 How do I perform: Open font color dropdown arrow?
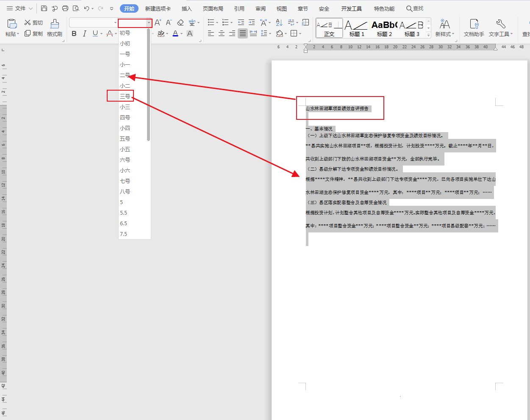(182, 33)
